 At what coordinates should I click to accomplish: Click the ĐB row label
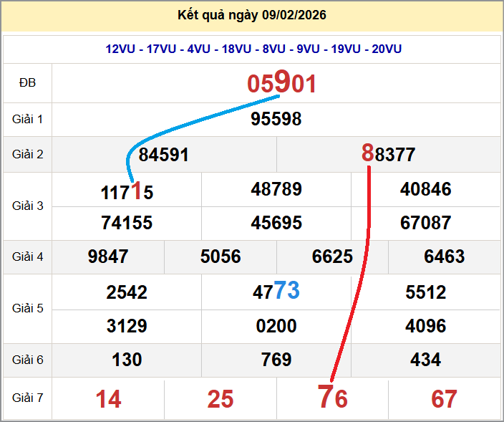click(x=27, y=83)
